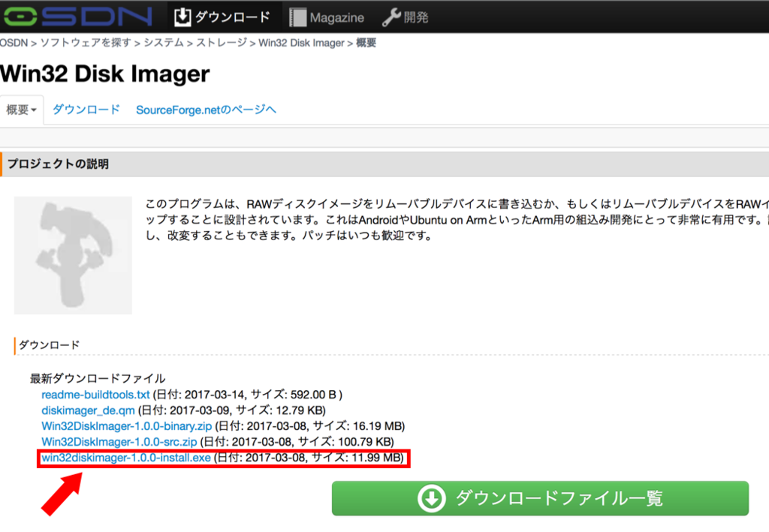The image size is (769, 532).
Task: Open システム breadcrumb link
Action: pos(163,43)
